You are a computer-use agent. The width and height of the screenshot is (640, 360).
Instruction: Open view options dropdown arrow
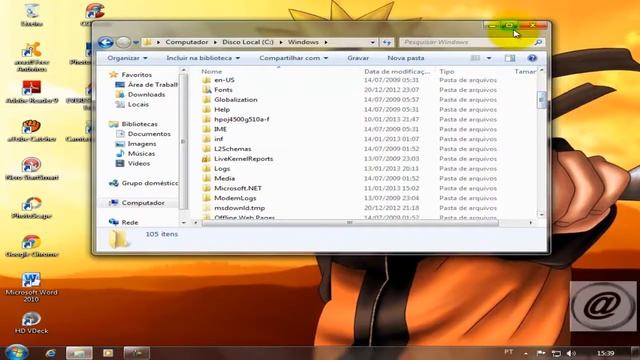(489, 58)
